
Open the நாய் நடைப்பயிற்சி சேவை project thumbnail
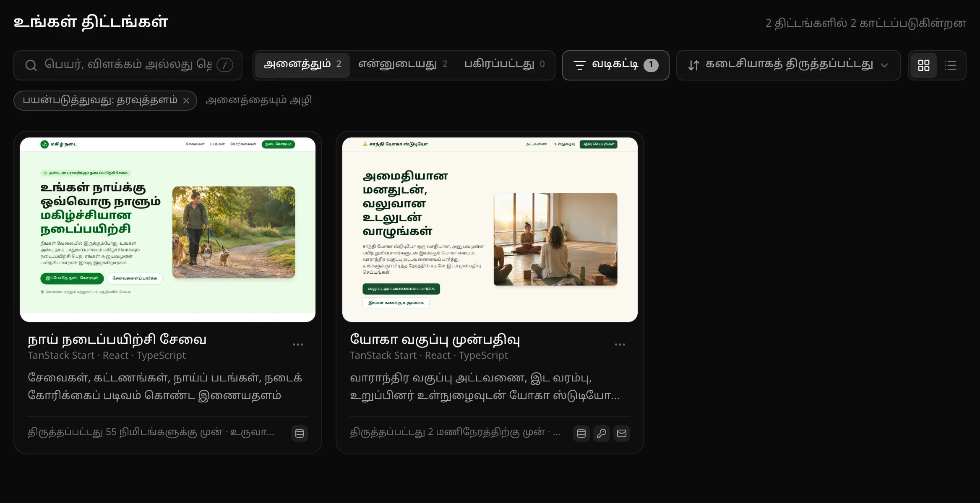point(168,230)
